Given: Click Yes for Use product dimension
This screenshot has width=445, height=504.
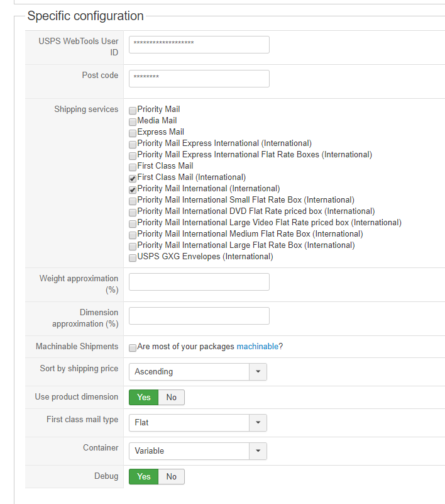Looking at the screenshot, I should pyautogui.click(x=144, y=398).
